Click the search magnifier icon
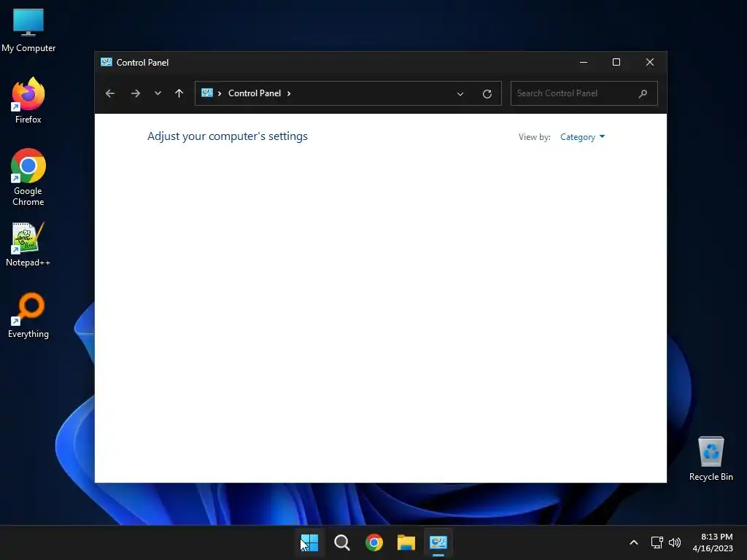 tap(643, 93)
